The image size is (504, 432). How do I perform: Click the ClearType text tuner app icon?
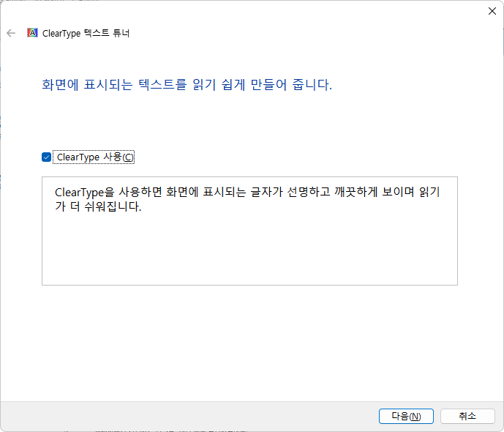point(32,33)
